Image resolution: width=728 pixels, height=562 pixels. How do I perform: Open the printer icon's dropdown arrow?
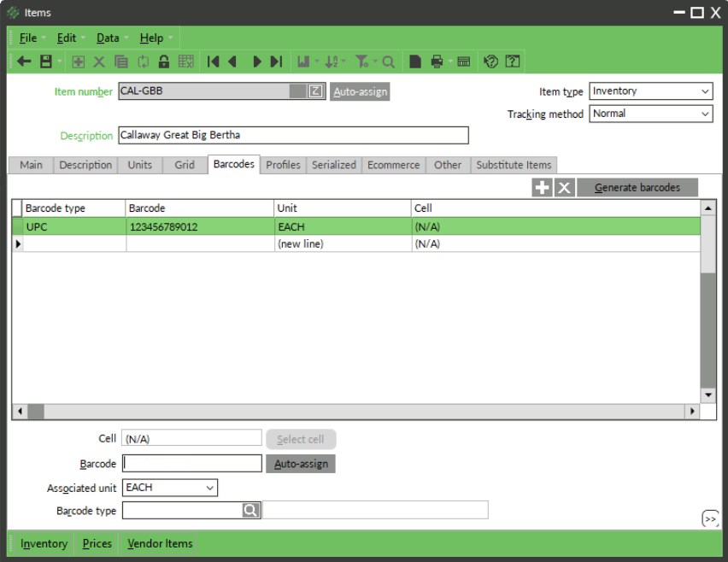pyautogui.click(x=450, y=61)
